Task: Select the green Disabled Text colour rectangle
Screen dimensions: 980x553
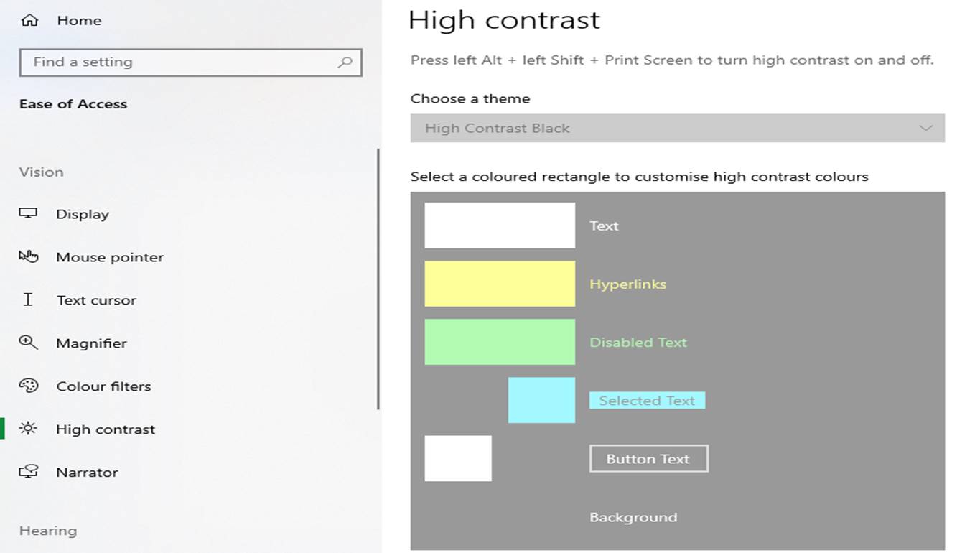Action: [x=500, y=342]
